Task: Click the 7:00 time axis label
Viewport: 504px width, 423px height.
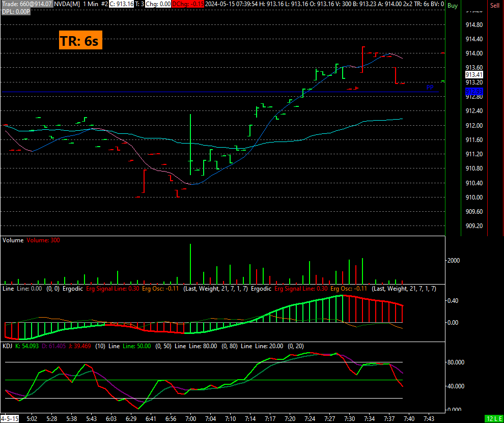Action: [190, 419]
